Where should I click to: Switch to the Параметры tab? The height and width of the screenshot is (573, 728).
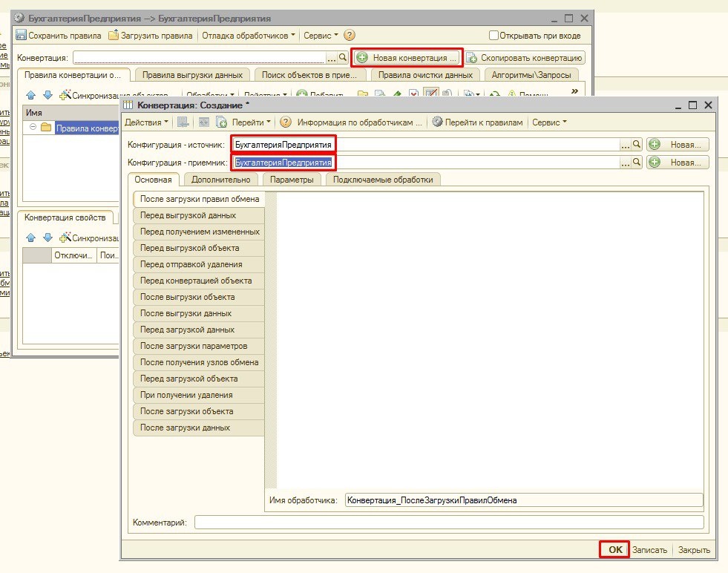(292, 180)
